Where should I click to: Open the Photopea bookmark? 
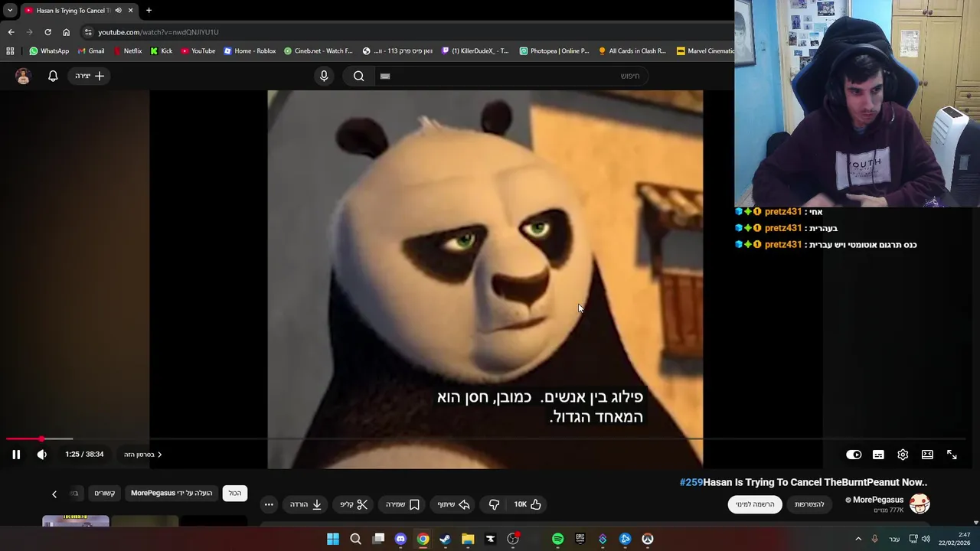554,51
